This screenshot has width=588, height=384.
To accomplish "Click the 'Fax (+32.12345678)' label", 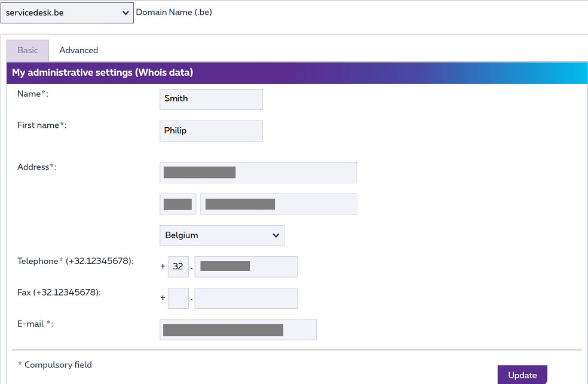I will [59, 293].
